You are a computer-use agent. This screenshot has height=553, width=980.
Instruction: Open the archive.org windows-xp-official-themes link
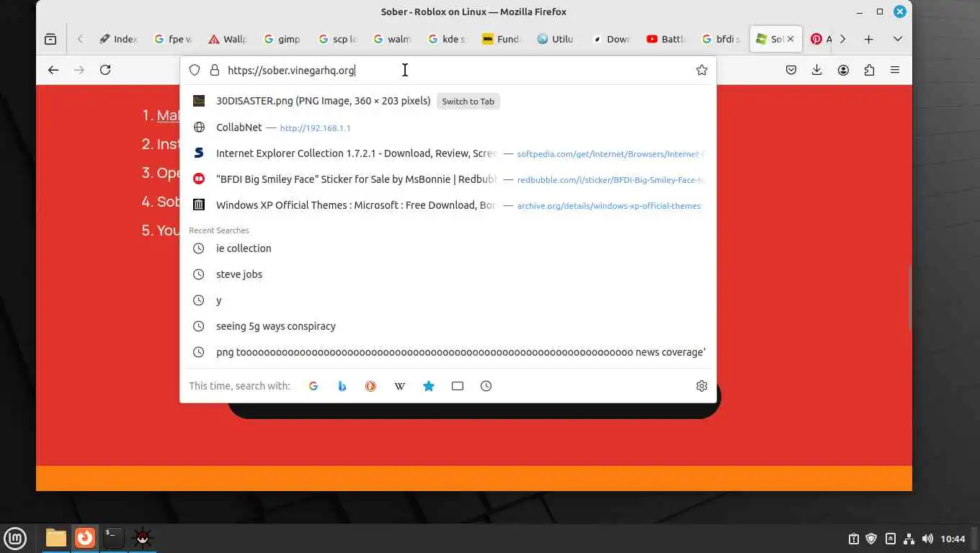click(x=609, y=206)
